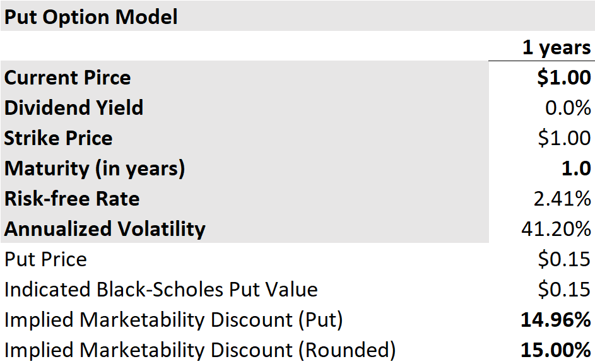This screenshot has width=595, height=364.
Task: Select the 14.96% marketability discount value
Action: [x=555, y=320]
